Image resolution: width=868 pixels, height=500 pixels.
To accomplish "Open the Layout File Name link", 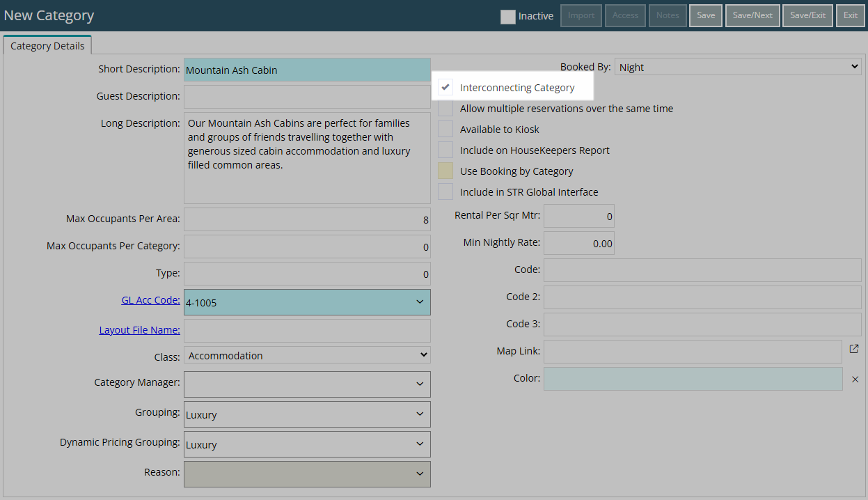I will point(139,329).
